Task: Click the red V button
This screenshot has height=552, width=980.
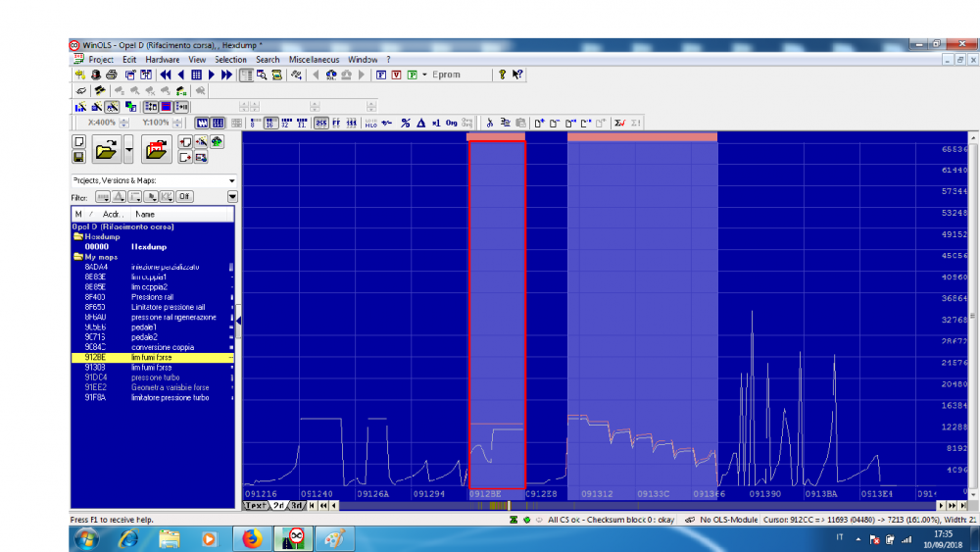Action: click(x=396, y=75)
